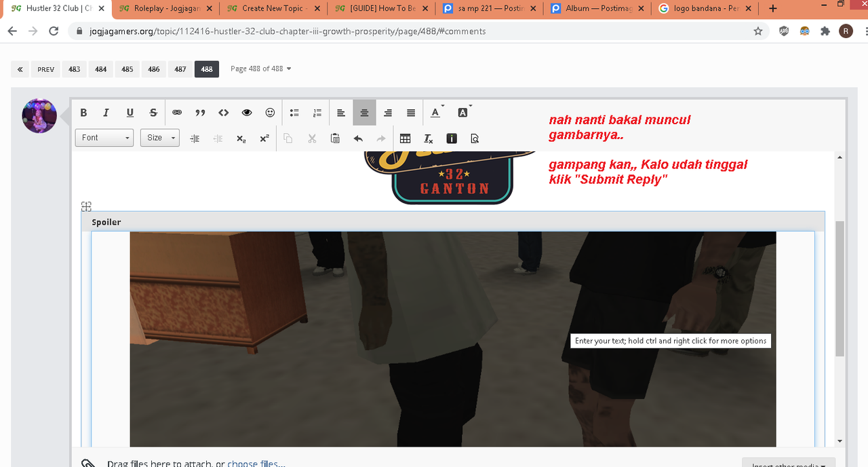Open the Size dropdown
Viewport: 868px width, 467px height.
160,138
